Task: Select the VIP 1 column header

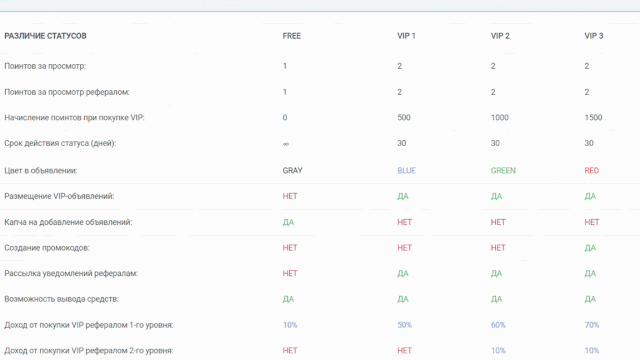Action: pyautogui.click(x=406, y=36)
